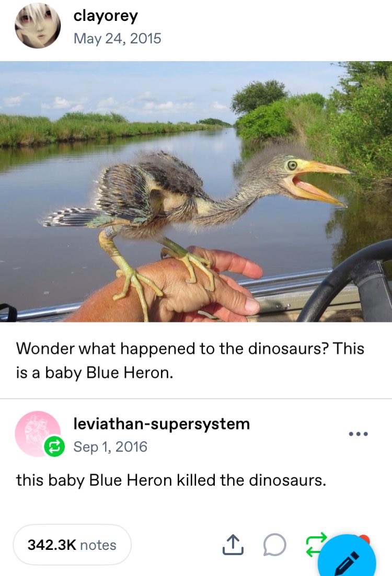This screenshot has width=392, height=576.
Task: Open leviathan-supersystem's blog link
Action: point(162,423)
